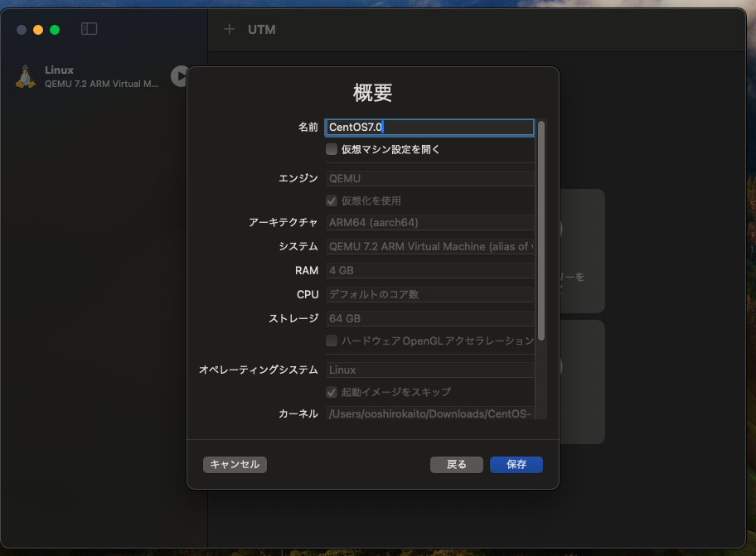756x556 pixels.
Task: Open the システム QEMU 7.2 selector
Action: coord(429,246)
